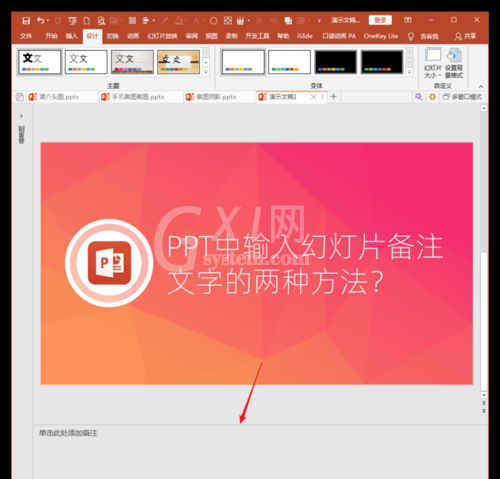
Task: Open the OneKey Lite tab
Action: (381, 36)
